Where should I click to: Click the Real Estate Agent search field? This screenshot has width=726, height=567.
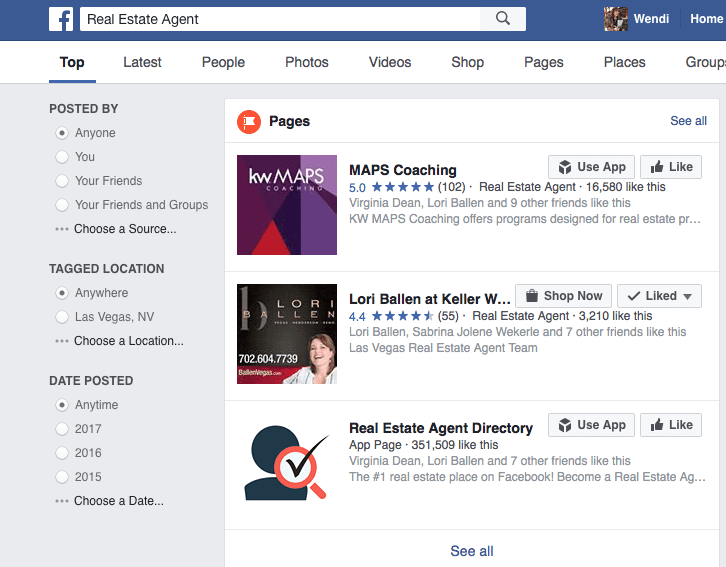pos(280,19)
